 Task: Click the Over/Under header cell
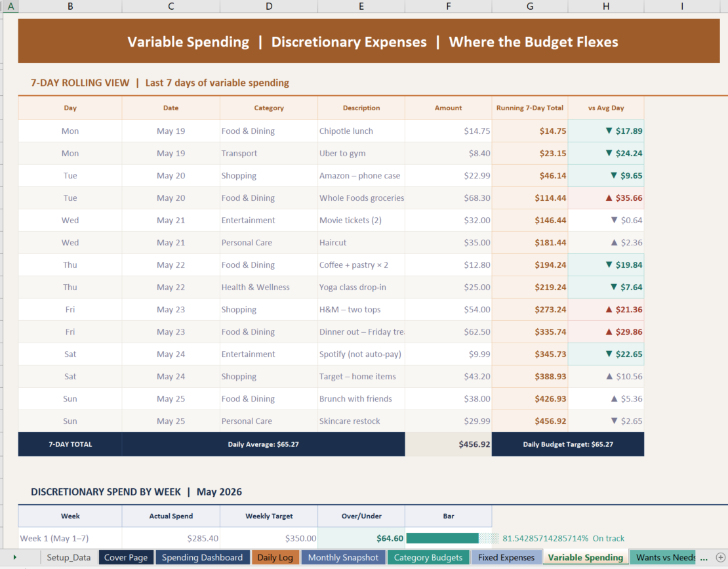point(361,516)
